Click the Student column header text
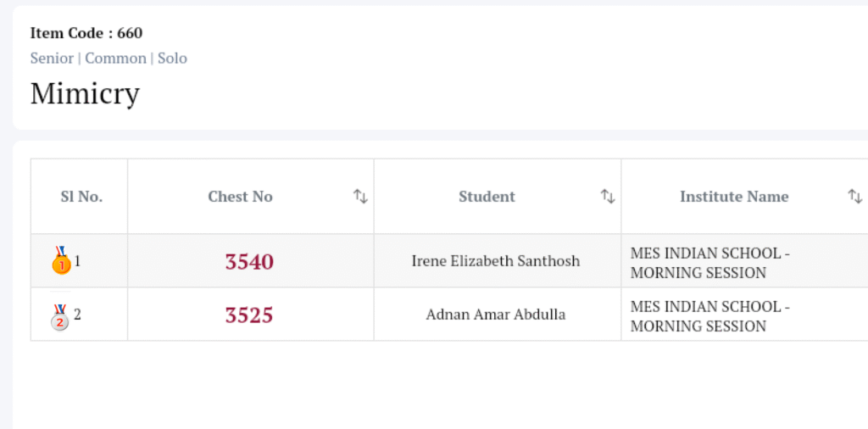868x429 pixels. click(487, 197)
